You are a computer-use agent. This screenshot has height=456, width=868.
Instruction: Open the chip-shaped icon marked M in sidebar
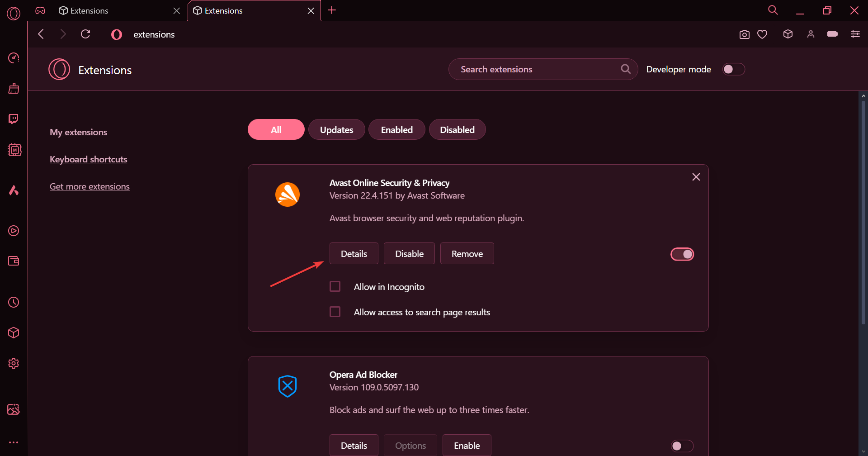tap(14, 150)
